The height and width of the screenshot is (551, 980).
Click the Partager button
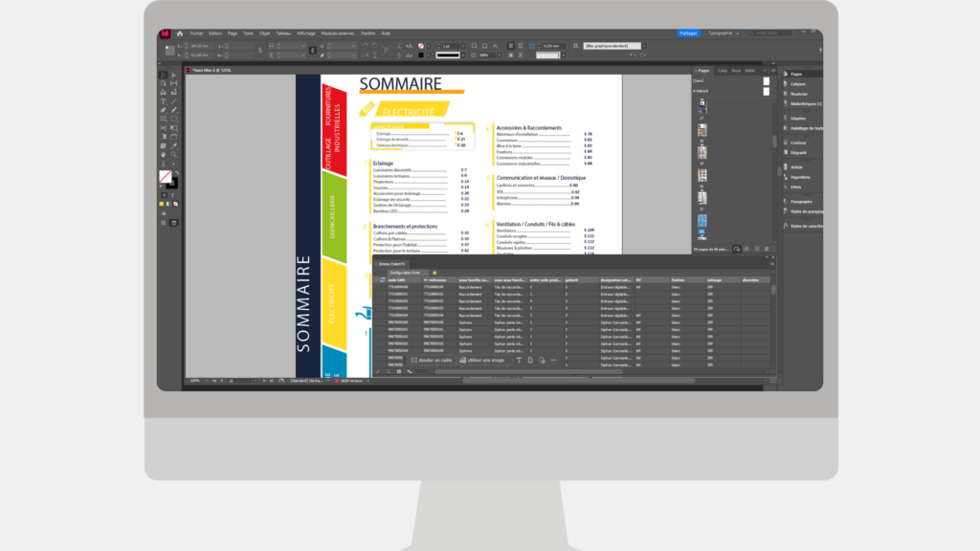pyautogui.click(x=688, y=33)
